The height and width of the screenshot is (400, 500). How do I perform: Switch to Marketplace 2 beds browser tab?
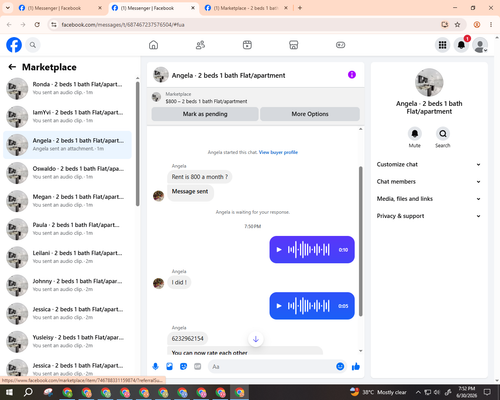(246, 8)
